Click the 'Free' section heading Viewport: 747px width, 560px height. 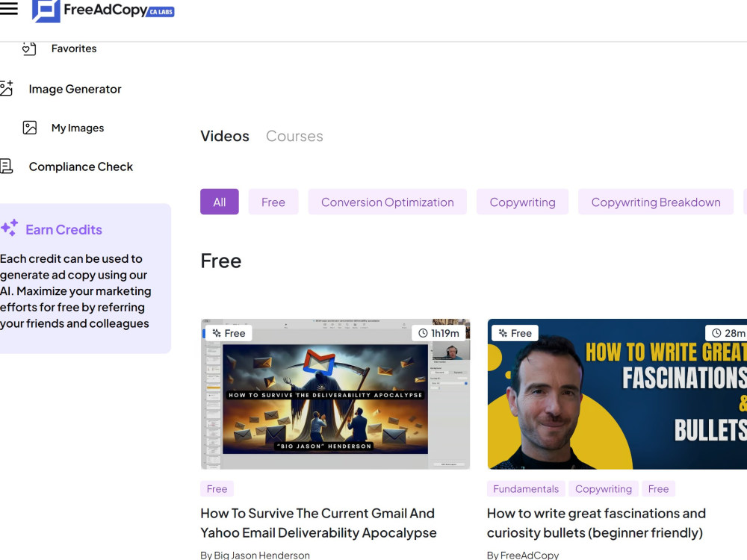[220, 261]
